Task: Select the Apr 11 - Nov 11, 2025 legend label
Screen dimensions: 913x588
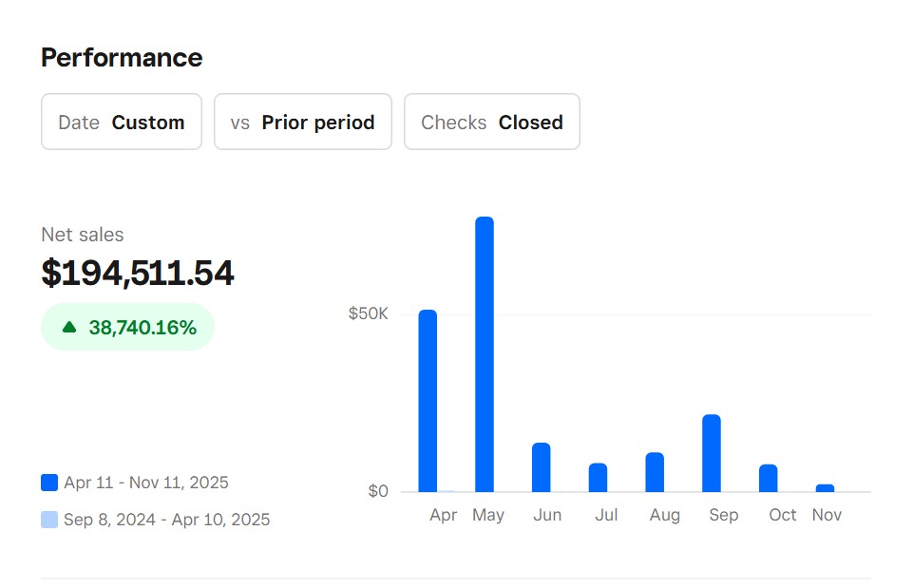Action: (146, 483)
